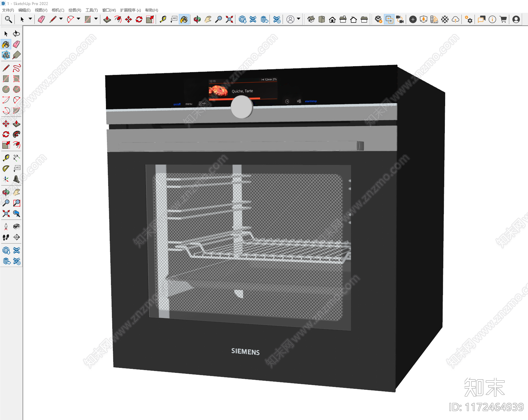The image size is (528, 420).
Task: Switch to the Back view
Action: 353,19
